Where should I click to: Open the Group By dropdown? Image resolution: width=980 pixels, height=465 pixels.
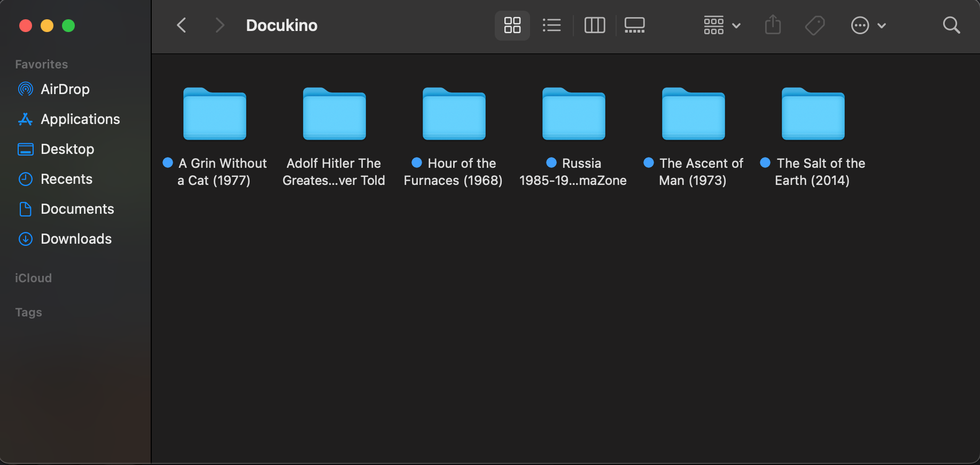[722, 25]
